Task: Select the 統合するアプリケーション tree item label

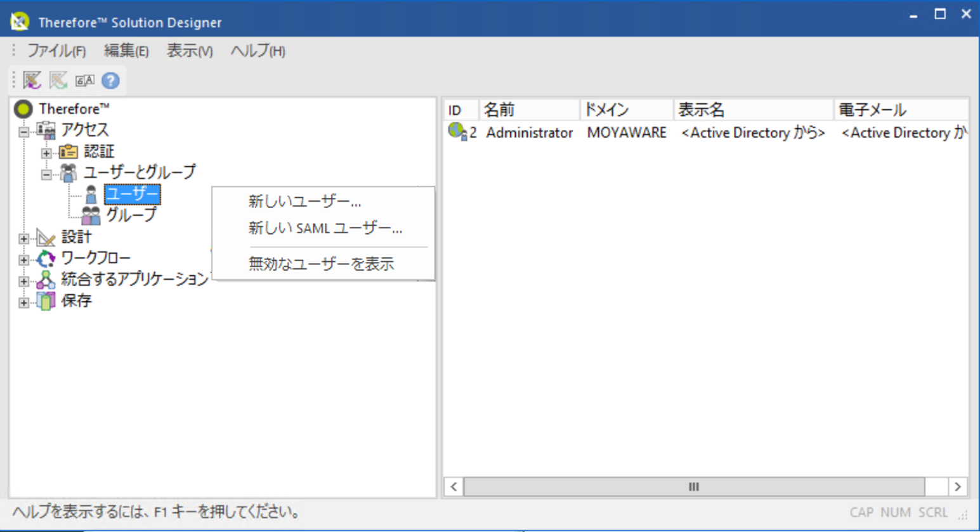Action: click(134, 280)
